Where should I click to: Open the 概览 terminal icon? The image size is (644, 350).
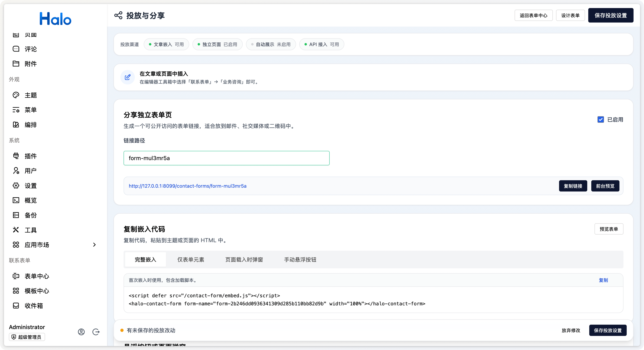16,200
